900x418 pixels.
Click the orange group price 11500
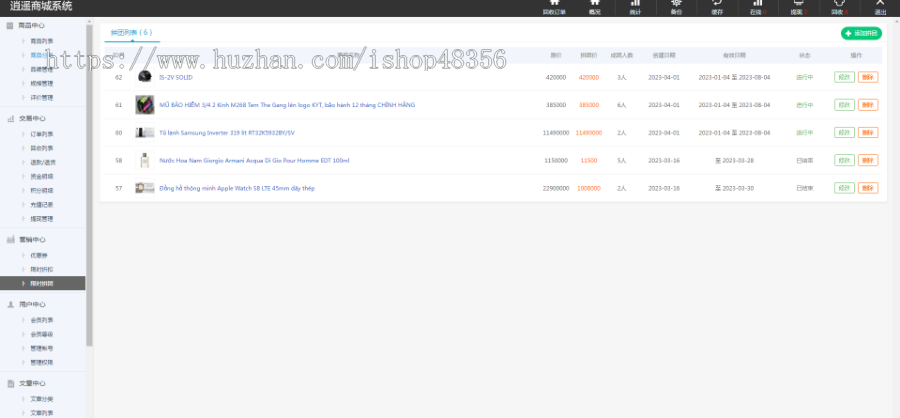[589, 160]
